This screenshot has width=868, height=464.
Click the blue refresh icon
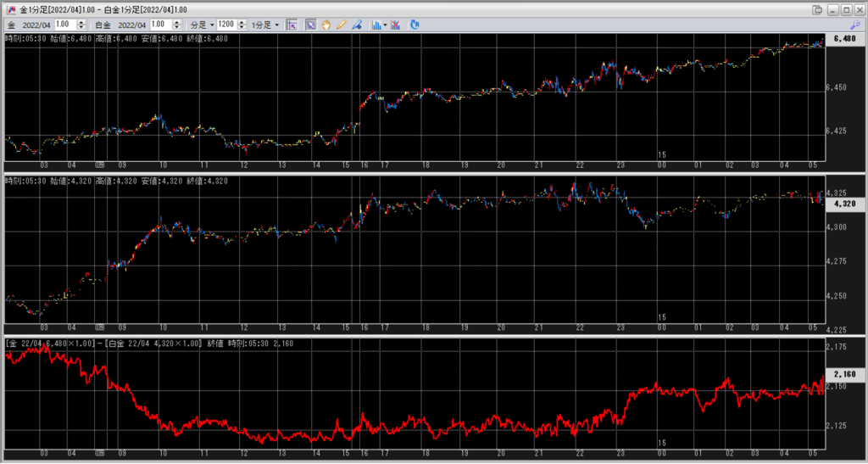coord(415,25)
